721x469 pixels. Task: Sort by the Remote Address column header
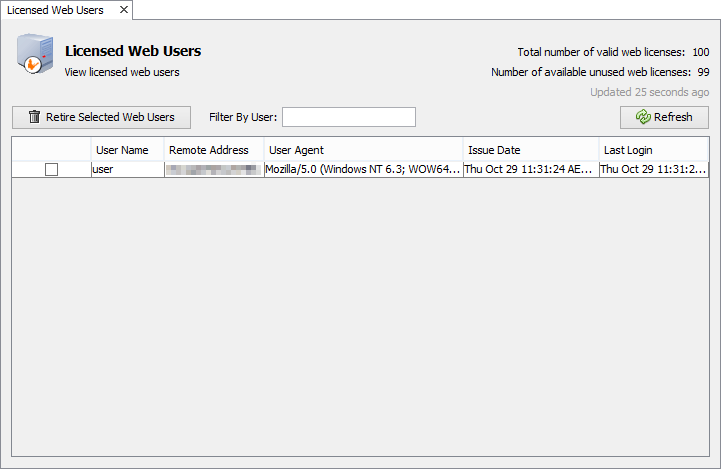214,150
